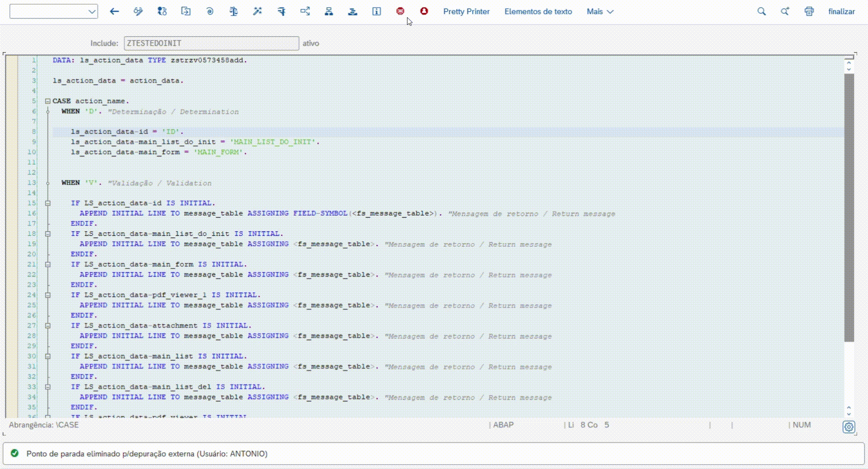Click the information 'i' help icon

point(376,11)
